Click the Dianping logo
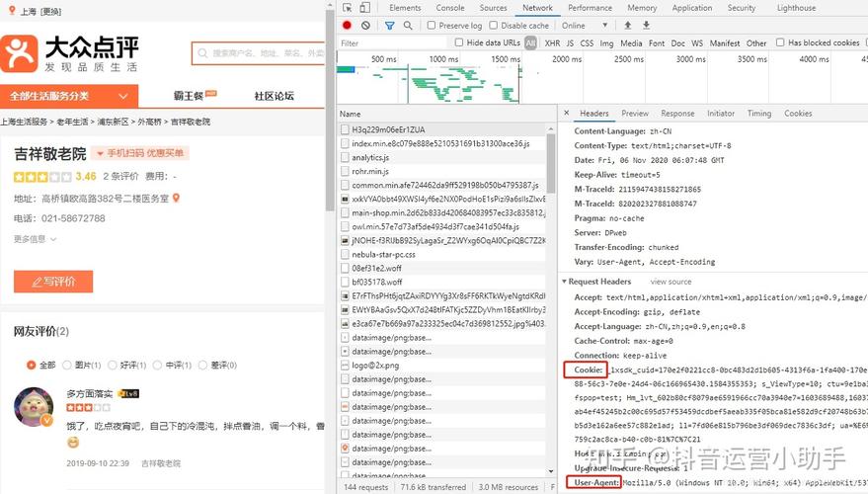Image resolution: width=868 pixels, height=494 pixels. (70, 53)
